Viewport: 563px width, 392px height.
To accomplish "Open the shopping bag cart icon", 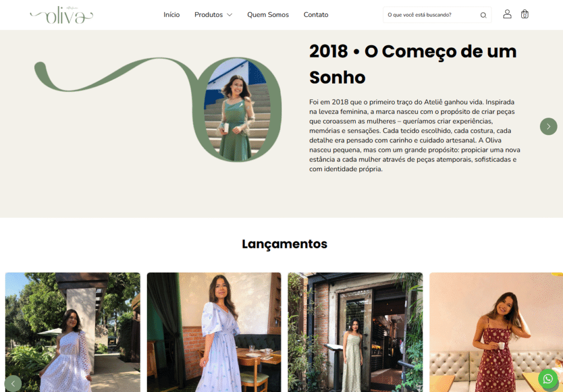I will 525,14.
